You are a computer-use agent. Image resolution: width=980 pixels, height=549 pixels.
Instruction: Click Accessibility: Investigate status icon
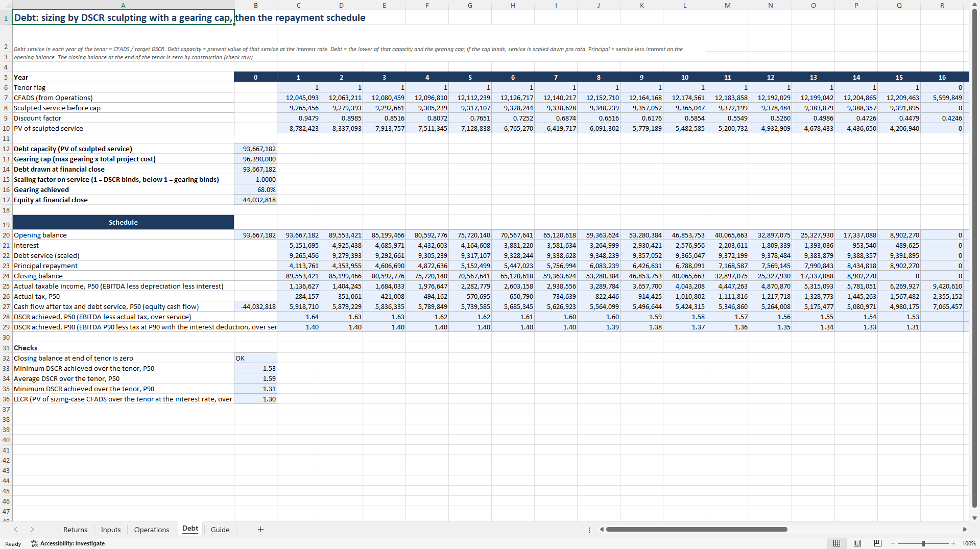tap(68, 543)
